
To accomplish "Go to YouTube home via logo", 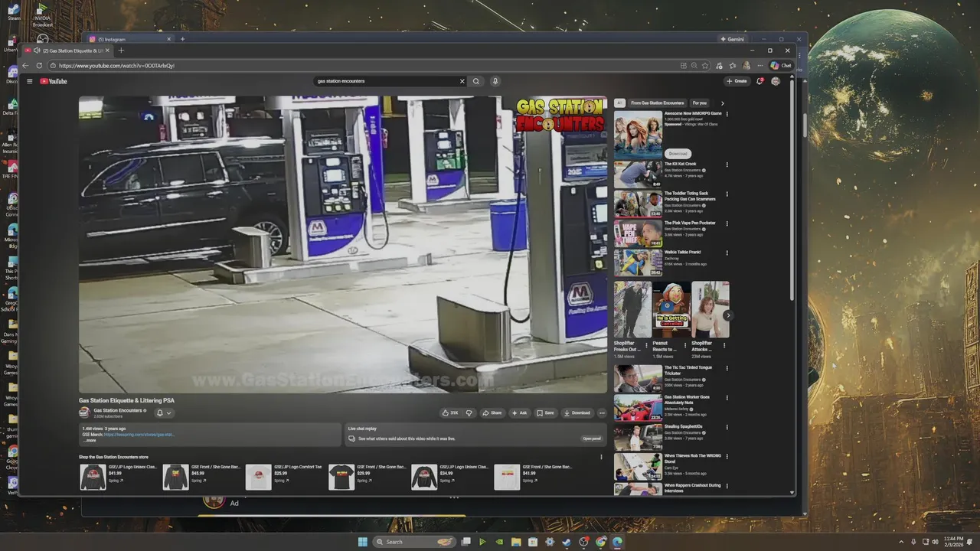I will pyautogui.click(x=54, y=81).
